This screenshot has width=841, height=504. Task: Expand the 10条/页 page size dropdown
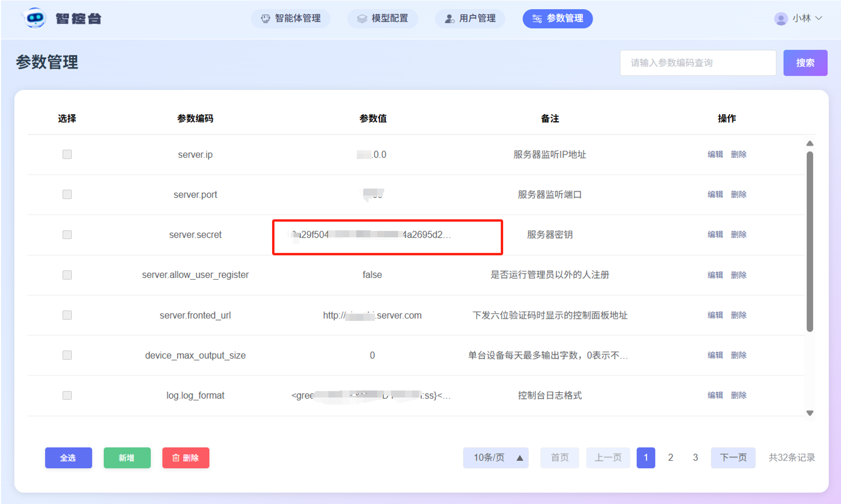496,458
